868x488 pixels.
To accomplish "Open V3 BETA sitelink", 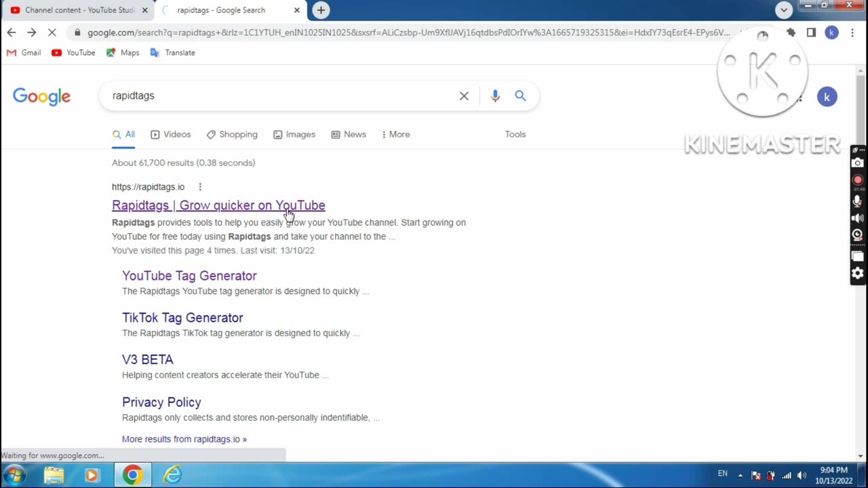I will point(148,360).
